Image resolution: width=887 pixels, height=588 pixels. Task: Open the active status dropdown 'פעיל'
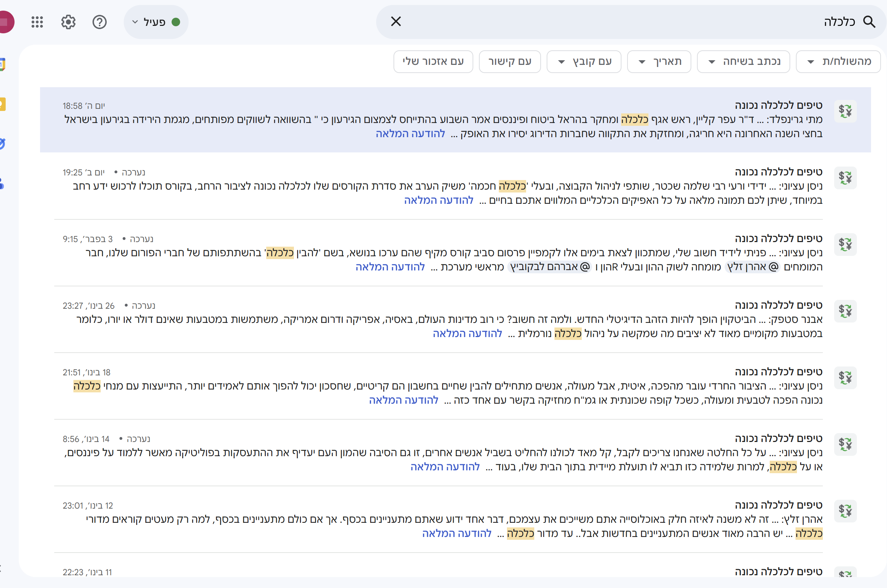[x=156, y=22]
